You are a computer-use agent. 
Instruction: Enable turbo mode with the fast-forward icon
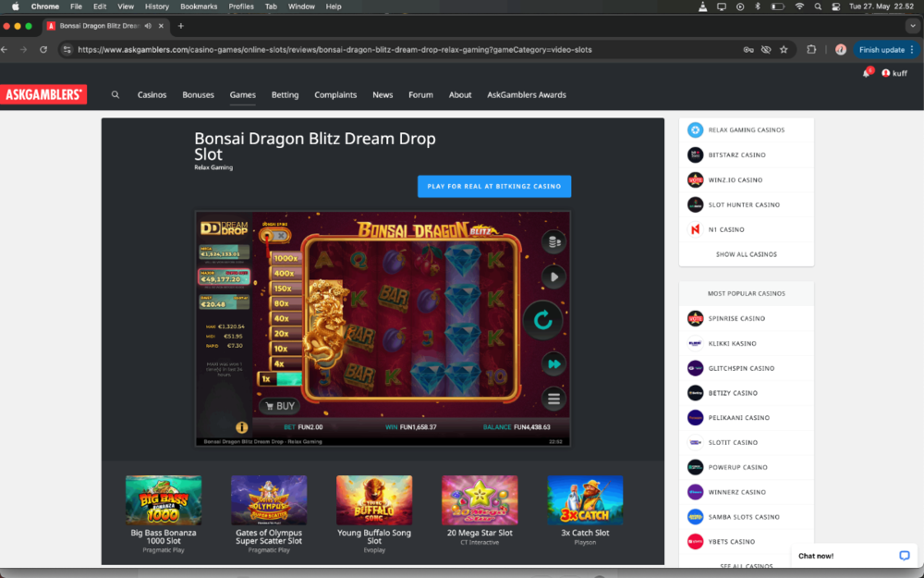click(553, 363)
